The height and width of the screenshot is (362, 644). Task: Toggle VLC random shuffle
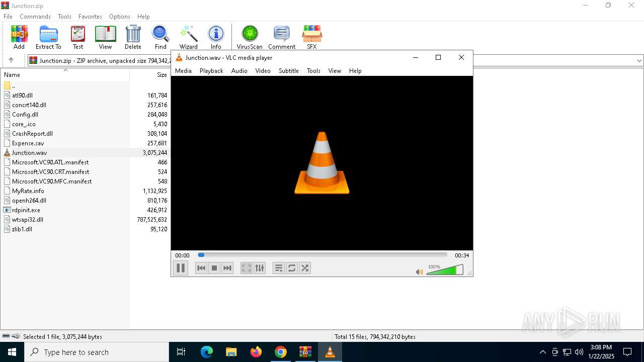tap(305, 268)
